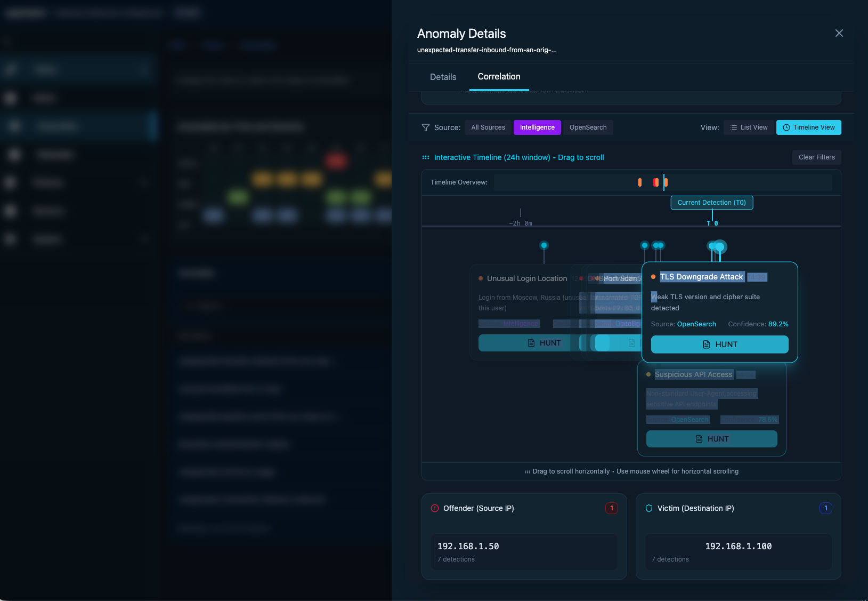Click the document icon on Suspicious API Access HUNT button
Screen dimensions: 868x601
[x=699, y=439]
